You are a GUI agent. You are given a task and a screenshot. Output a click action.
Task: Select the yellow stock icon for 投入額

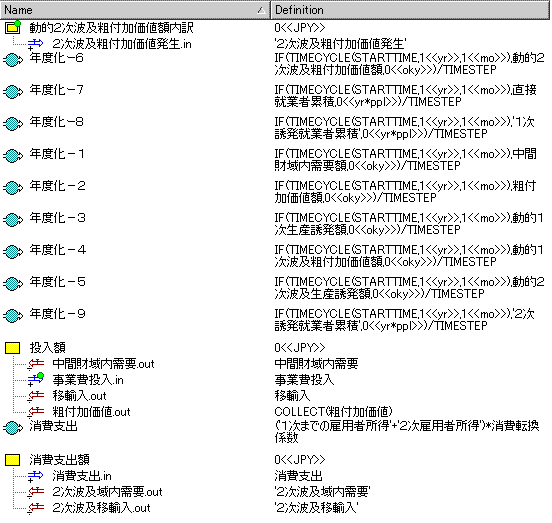(x=13, y=348)
